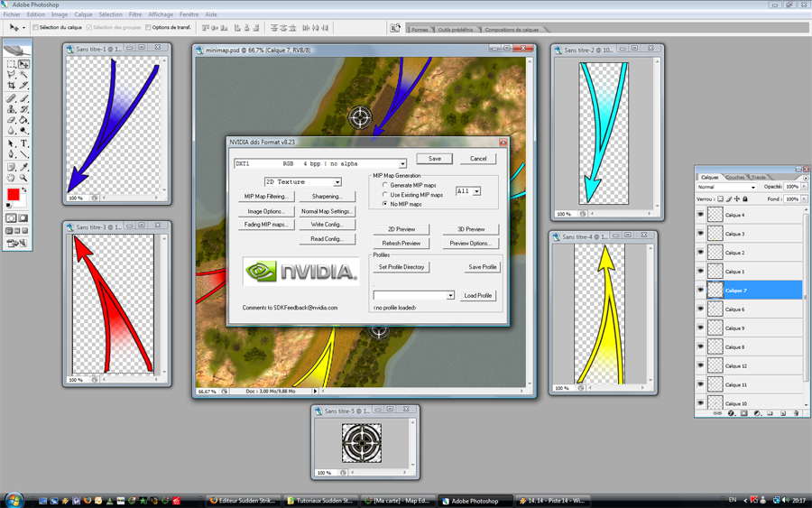Viewport: 812px width, 508px height.
Task: Select the Type tool
Action: pos(23,143)
